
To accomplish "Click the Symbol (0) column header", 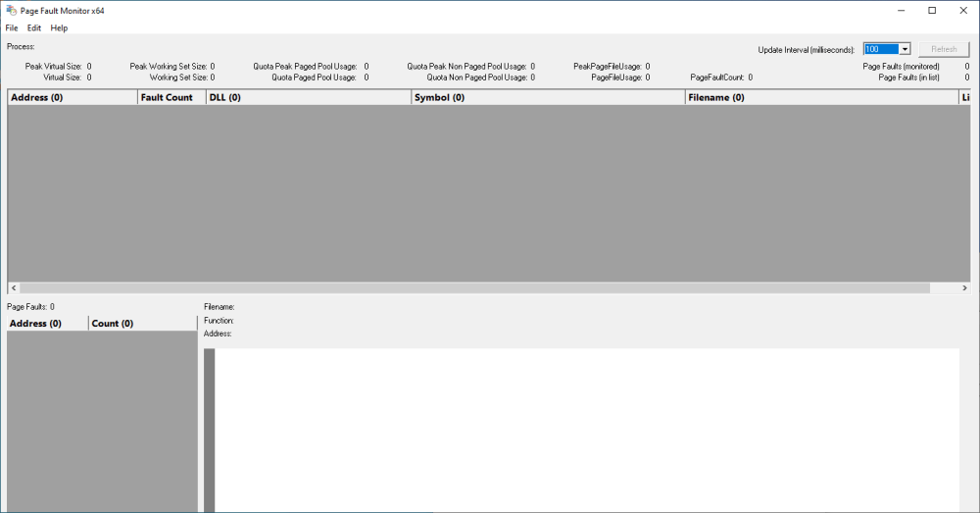I will click(x=548, y=97).
